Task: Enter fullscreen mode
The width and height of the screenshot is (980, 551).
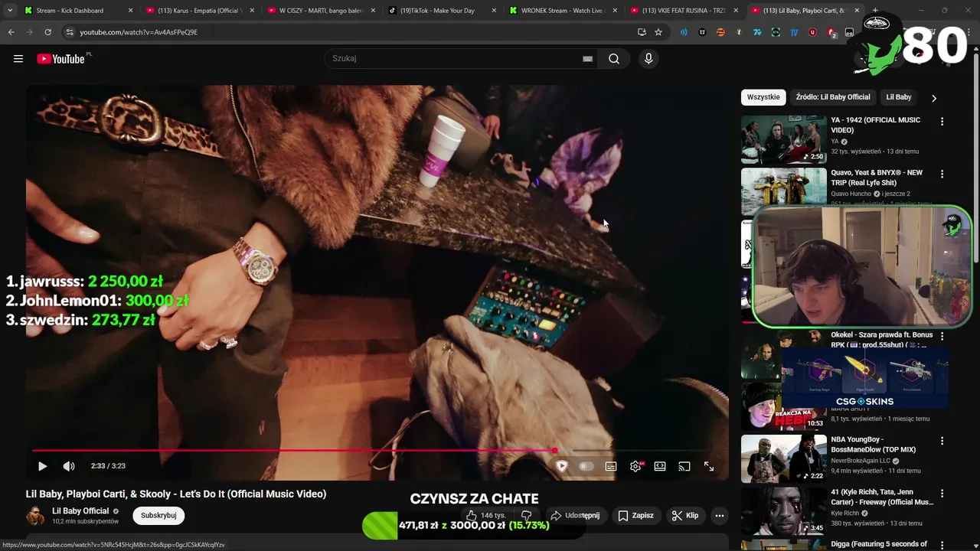Action: [709, 466]
